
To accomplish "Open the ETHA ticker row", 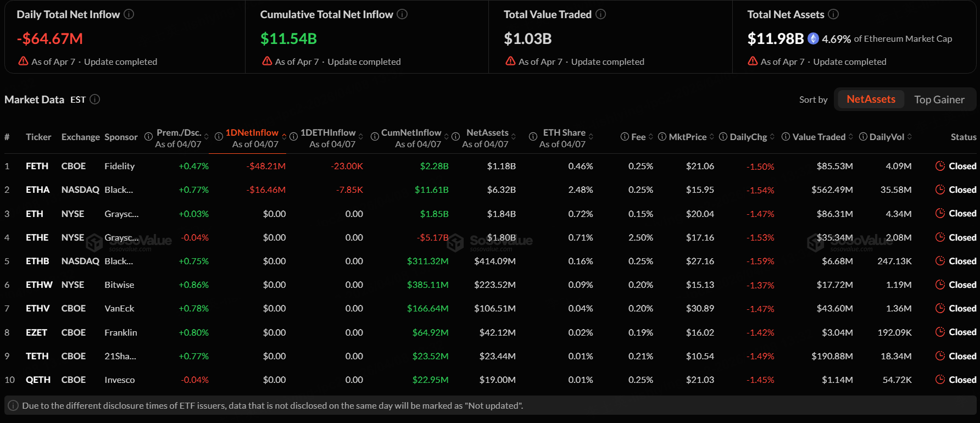I will pyautogui.click(x=37, y=190).
